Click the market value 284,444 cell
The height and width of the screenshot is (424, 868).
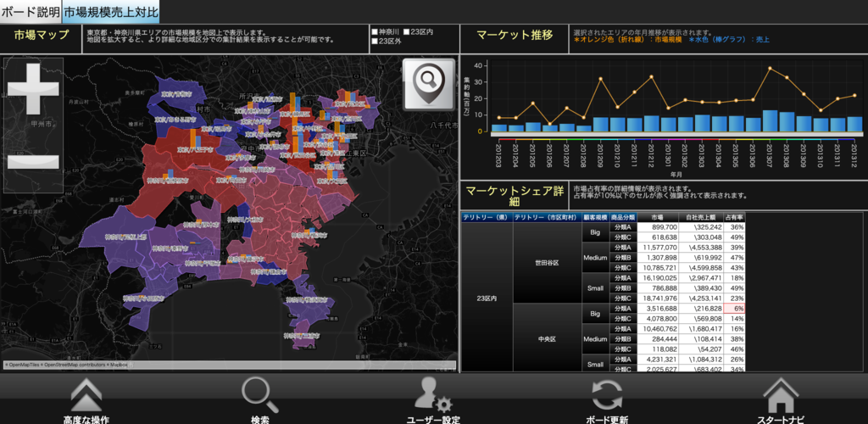(658, 338)
